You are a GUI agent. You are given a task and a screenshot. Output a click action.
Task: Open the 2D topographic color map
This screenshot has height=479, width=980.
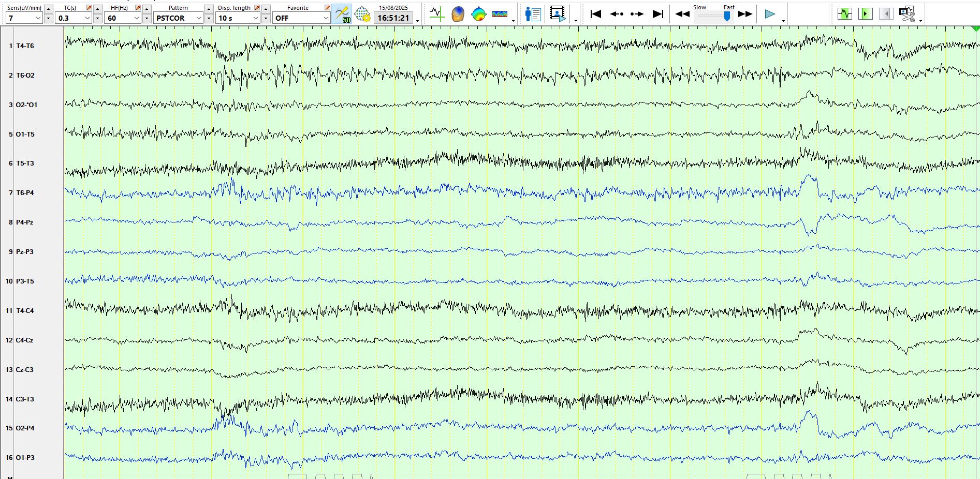(479, 14)
